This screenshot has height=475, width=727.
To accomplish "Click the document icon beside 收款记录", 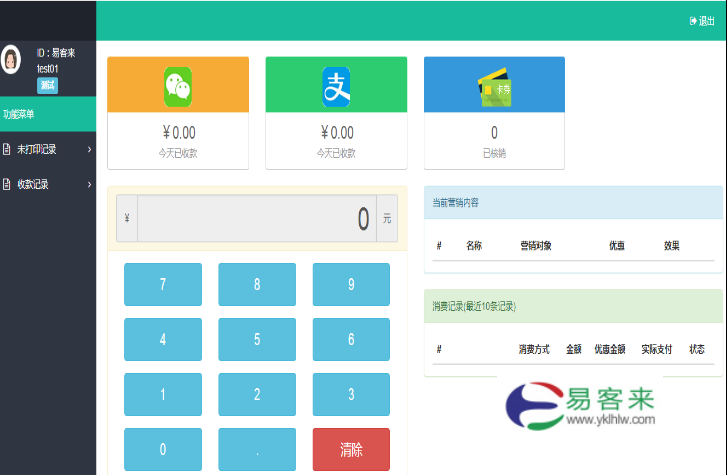I will pyautogui.click(x=6, y=184).
